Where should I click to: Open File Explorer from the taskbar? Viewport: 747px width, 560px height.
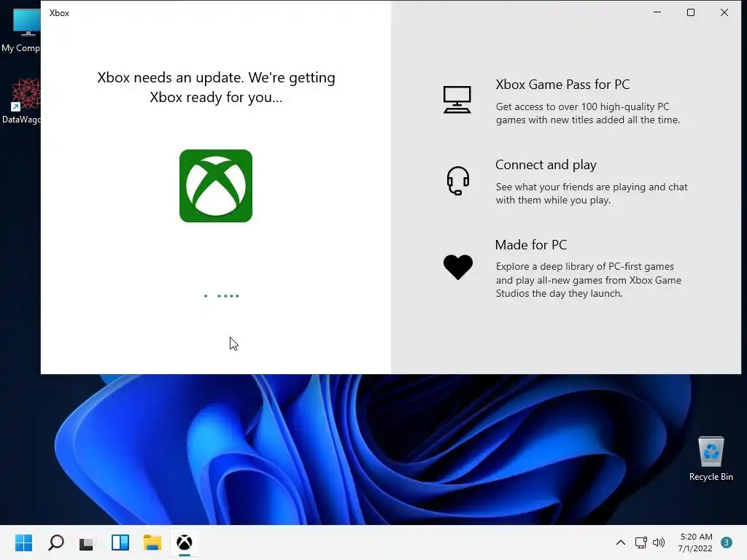(152, 542)
